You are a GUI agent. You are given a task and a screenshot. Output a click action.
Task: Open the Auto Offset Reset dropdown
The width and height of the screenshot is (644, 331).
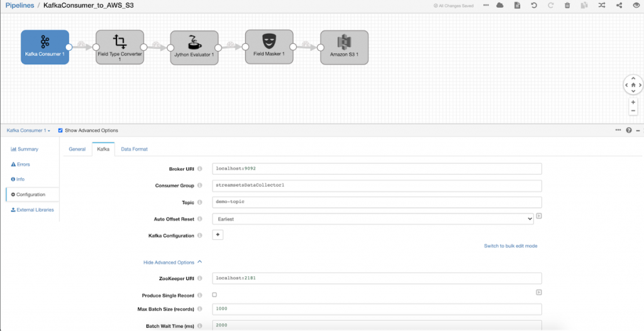point(373,219)
